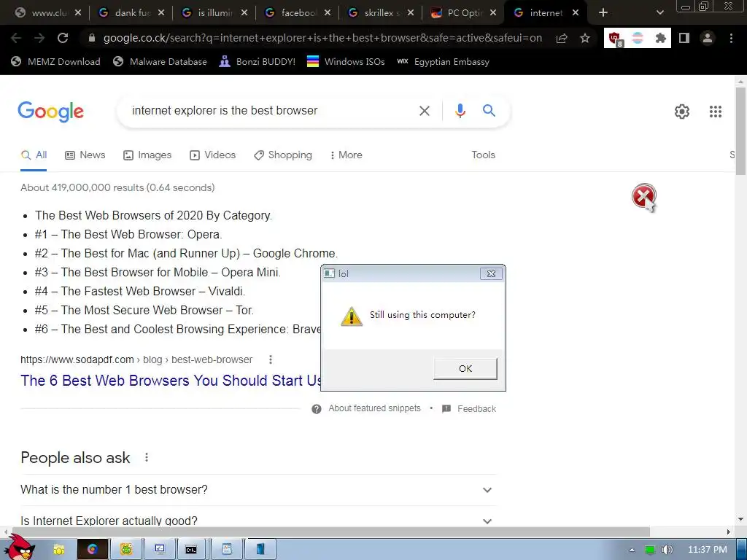The image size is (747, 560).
Task: Open the three dots beside sodapdf result
Action: coord(271,359)
